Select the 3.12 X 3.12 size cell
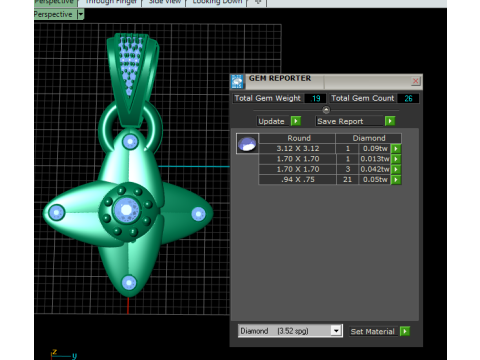This screenshot has height=360, width=480. [298, 149]
